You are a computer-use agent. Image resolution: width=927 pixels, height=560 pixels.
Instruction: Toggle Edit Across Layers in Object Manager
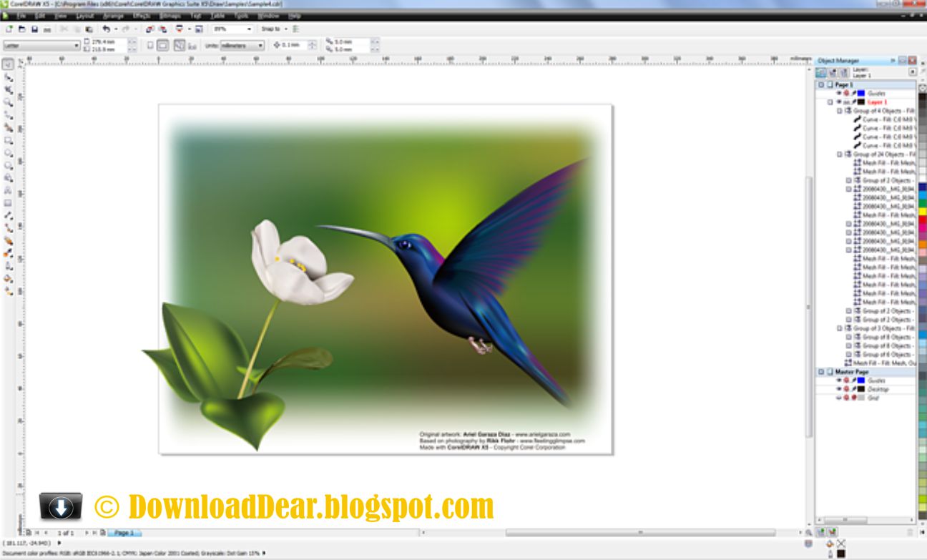click(833, 72)
